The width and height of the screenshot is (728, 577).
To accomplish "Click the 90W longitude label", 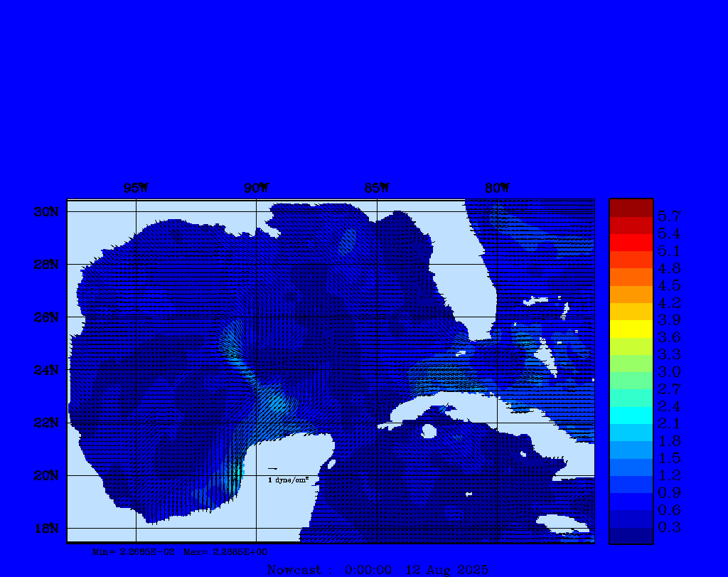I will pos(257,188).
